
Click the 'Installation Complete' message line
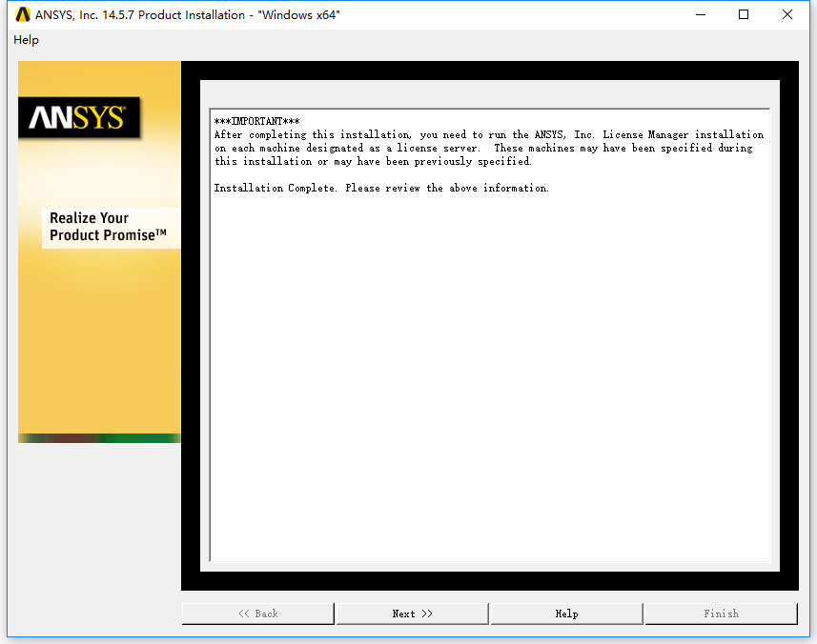click(381, 188)
